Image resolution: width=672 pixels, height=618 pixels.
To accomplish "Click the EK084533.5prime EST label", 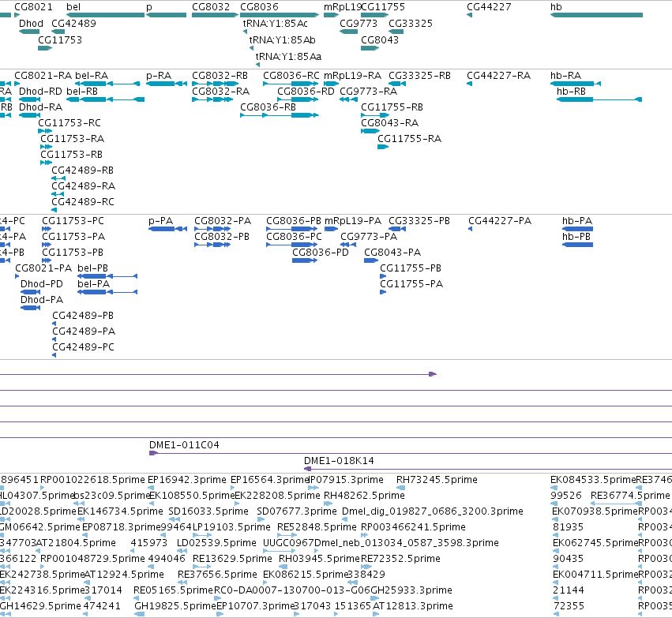I will click(x=593, y=480).
